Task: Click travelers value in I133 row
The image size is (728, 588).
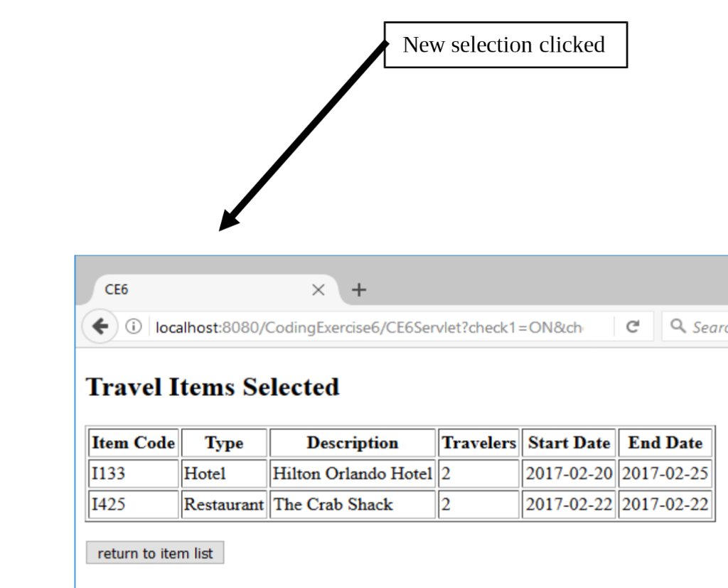Action: pyautogui.click(x=478, y=474)
